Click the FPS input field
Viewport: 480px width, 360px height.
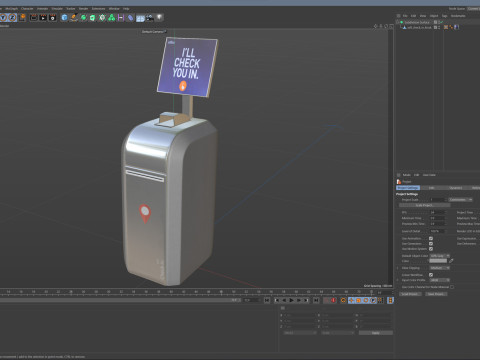pos(437,212)
